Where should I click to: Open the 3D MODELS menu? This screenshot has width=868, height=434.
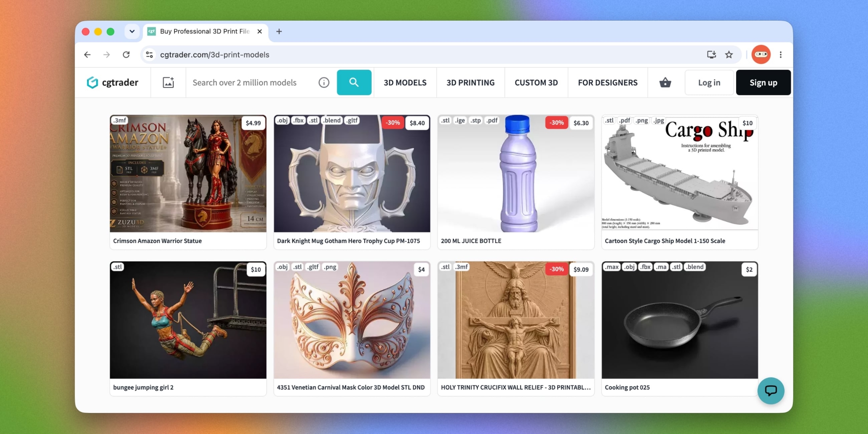tap(405, 82)
